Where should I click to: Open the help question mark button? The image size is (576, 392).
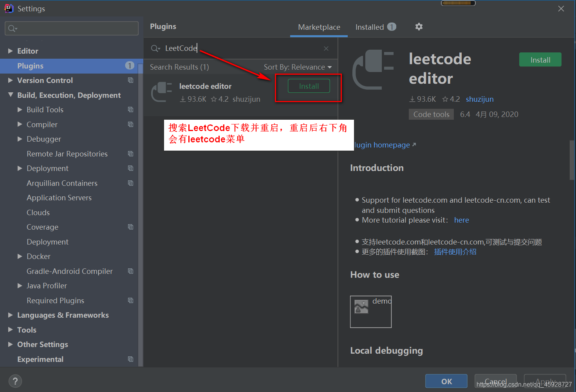pos(15,381)
